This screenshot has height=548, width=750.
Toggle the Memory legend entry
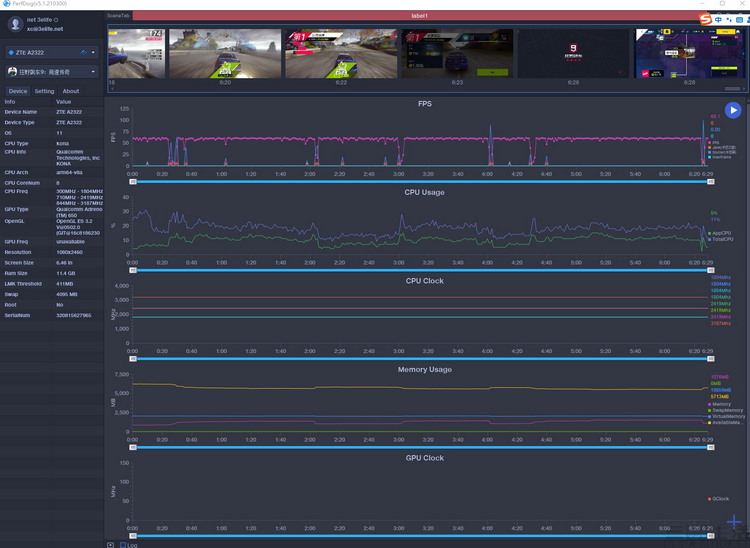pos(719,404)
